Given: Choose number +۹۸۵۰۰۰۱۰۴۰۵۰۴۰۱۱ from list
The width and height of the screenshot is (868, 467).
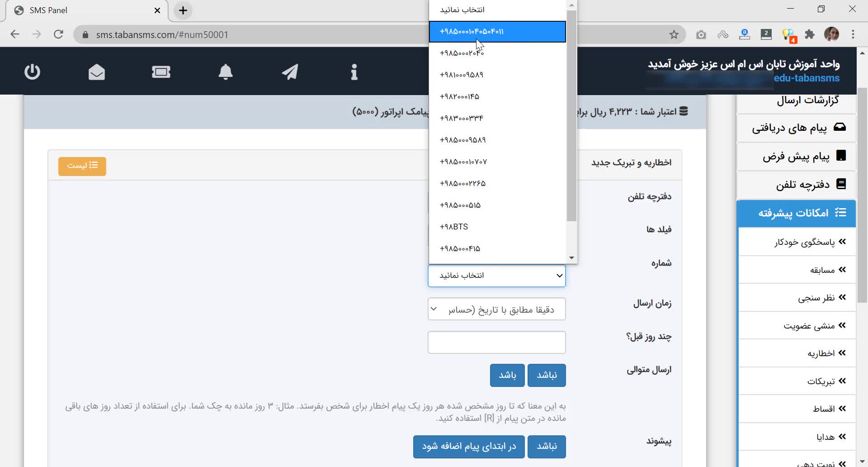Looking at the screenshot, I should [x=497, y=32].
